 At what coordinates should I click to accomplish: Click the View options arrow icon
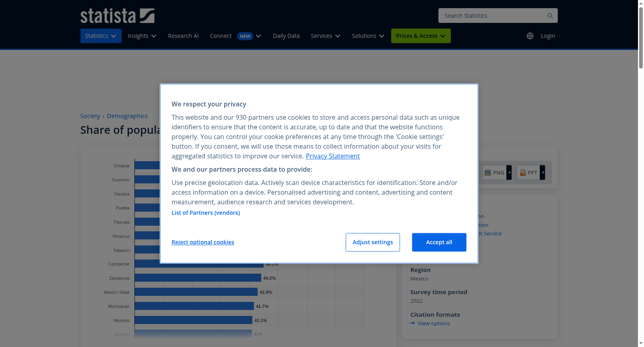click(413, 323)
